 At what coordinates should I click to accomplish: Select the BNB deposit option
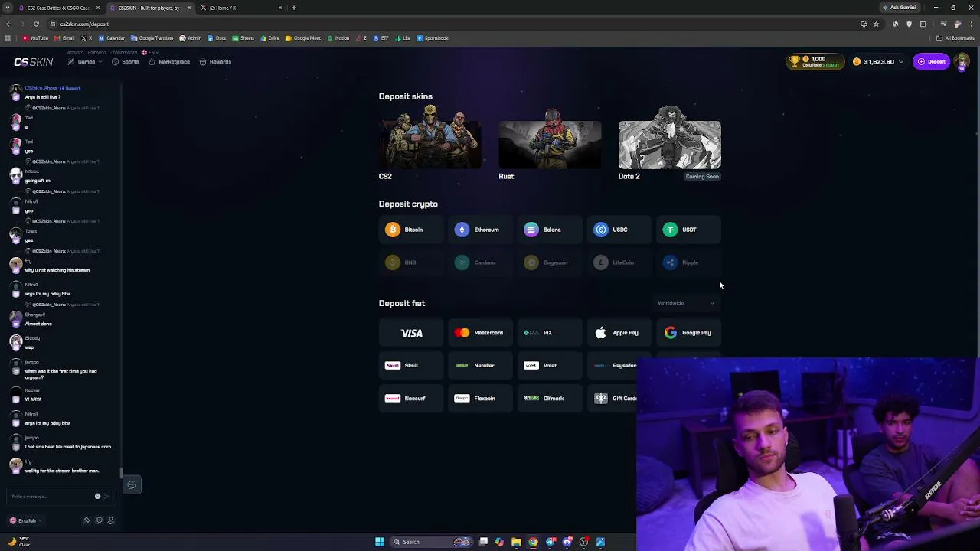click(x=411, y=262)
